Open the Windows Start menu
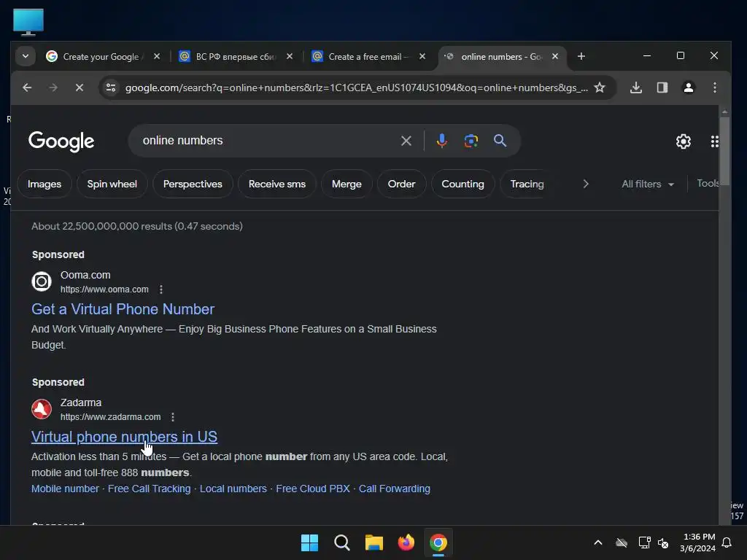 309,542
